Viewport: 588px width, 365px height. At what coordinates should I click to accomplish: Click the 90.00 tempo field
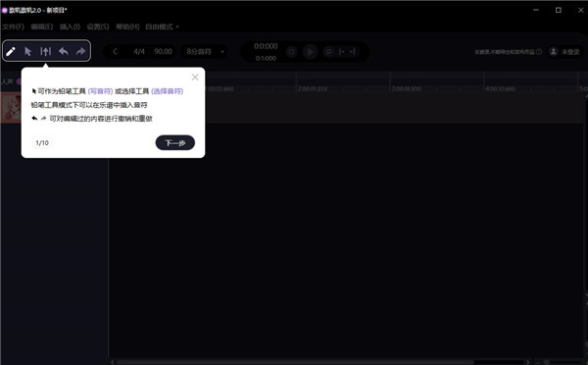pyautogui.click(x=163, y=51)
